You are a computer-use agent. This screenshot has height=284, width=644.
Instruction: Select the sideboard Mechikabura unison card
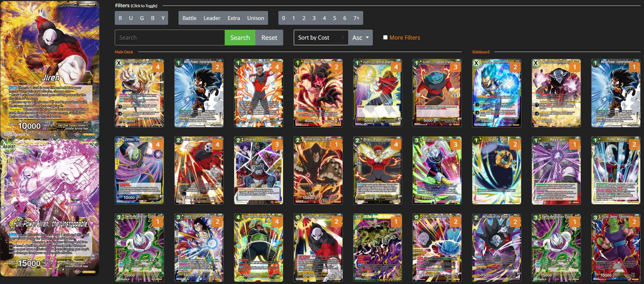556,93
